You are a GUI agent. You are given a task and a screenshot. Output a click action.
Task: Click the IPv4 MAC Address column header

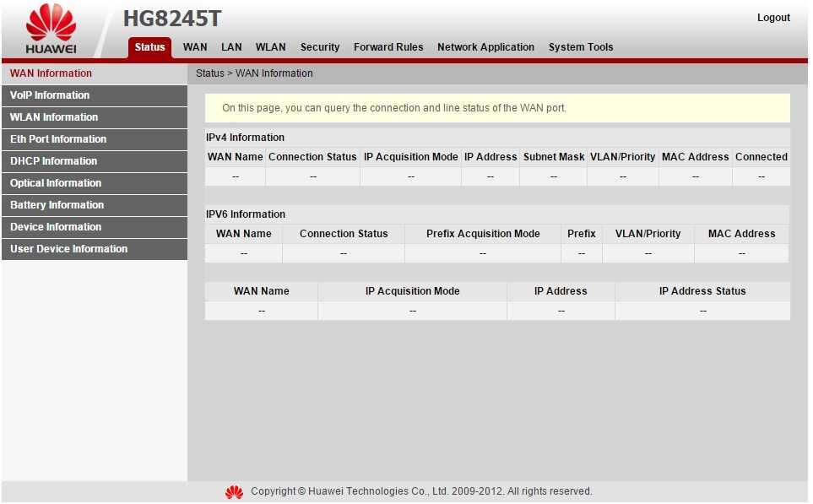point(696,157)
